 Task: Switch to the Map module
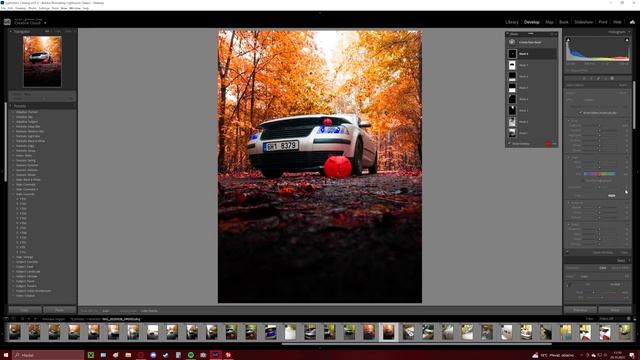pyautogui.click(x=549, y=22)
